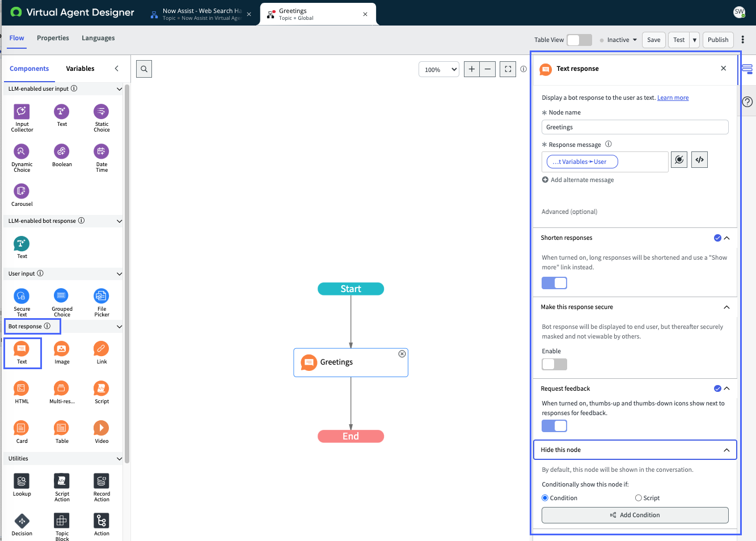Collapse the User input section
The width and height of the screenshot is (756, 541).
click(119, 274)
